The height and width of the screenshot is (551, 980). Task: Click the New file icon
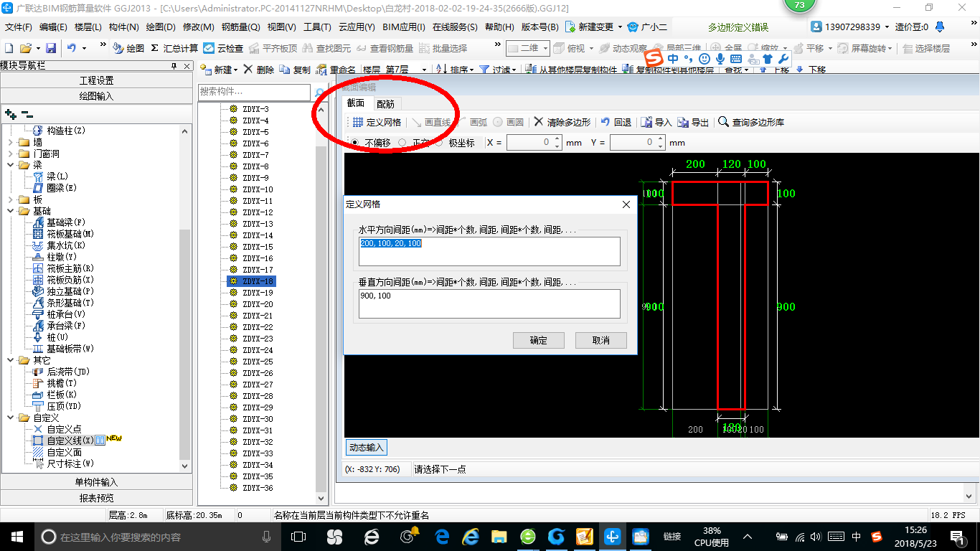(9, 48)
